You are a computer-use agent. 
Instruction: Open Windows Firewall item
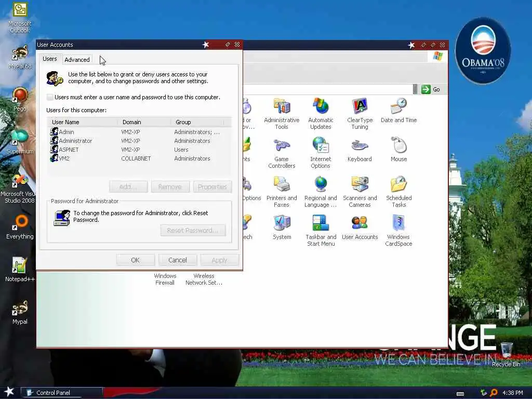[x=165, y=279]
